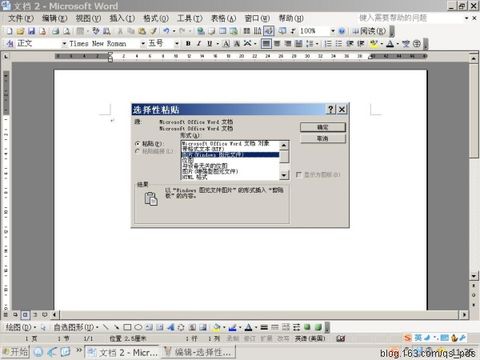Click the help question input field

click(x=409, y=18)
